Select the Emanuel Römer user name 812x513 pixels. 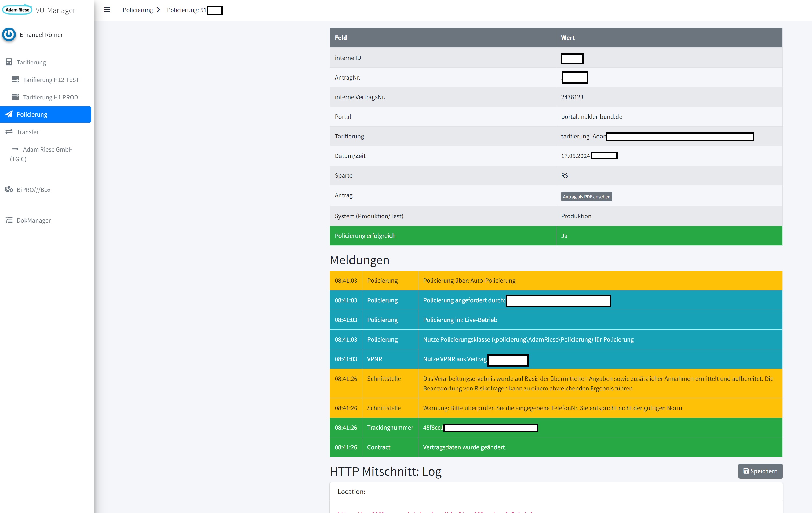(41, 34)
